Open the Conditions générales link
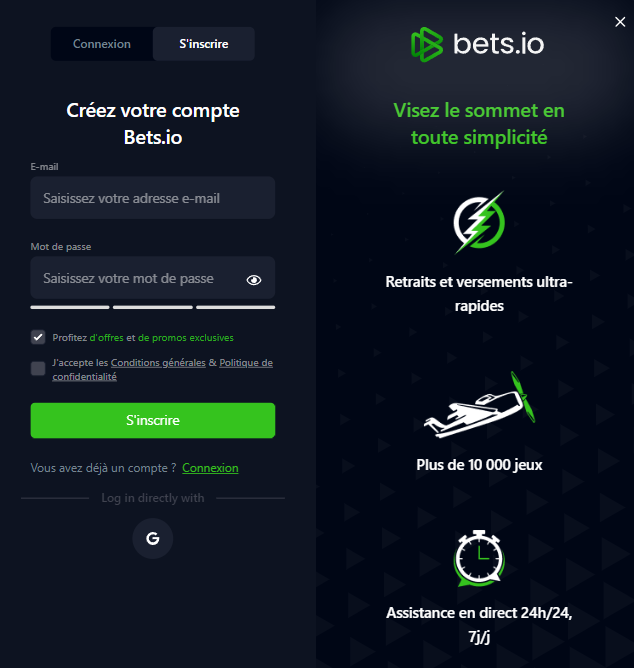Screen dimensions: 634x668 coord(158,363)
